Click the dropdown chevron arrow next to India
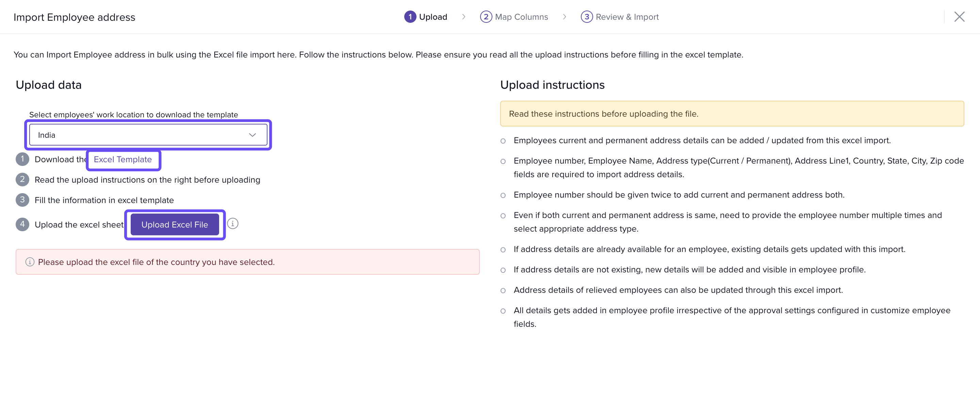This screenshot has height=405, width=980. [252, 135]
